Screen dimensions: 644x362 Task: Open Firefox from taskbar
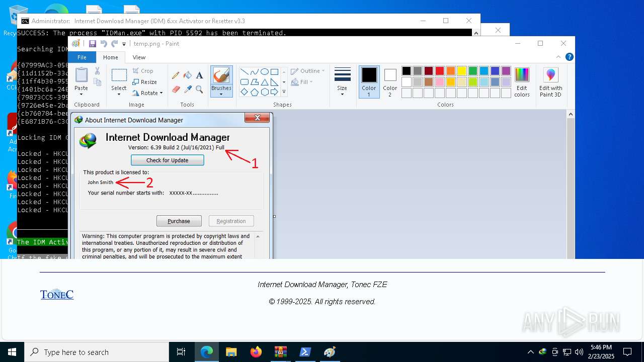tap(256, 352)
